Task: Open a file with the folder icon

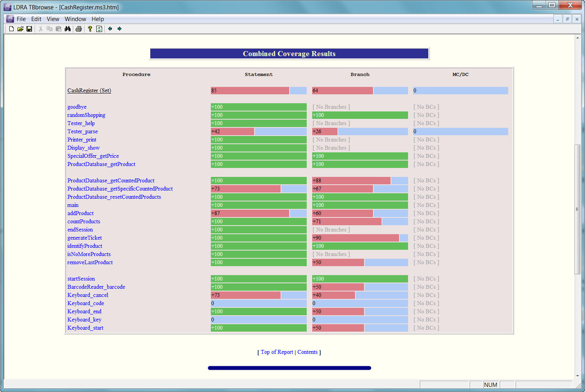Action: 20,29
